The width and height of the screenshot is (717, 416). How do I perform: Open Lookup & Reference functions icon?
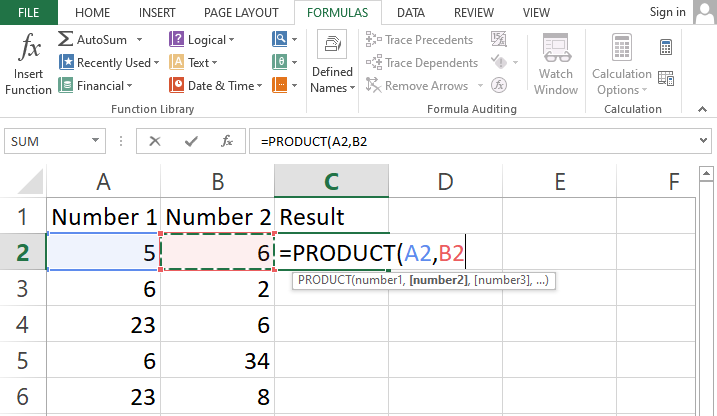pyautogui.click(x=283, y=40)
